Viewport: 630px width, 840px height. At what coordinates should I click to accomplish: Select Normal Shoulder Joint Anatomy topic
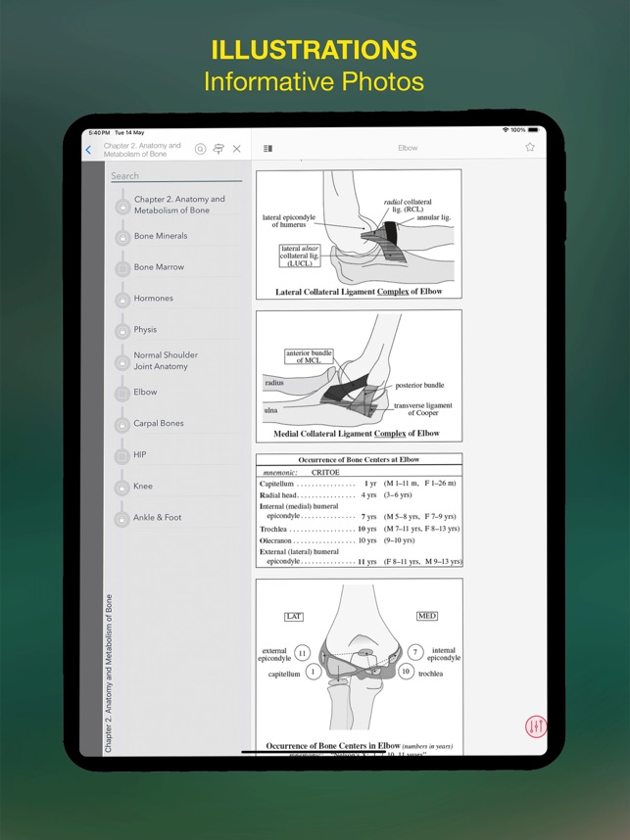tap(166, 360)
